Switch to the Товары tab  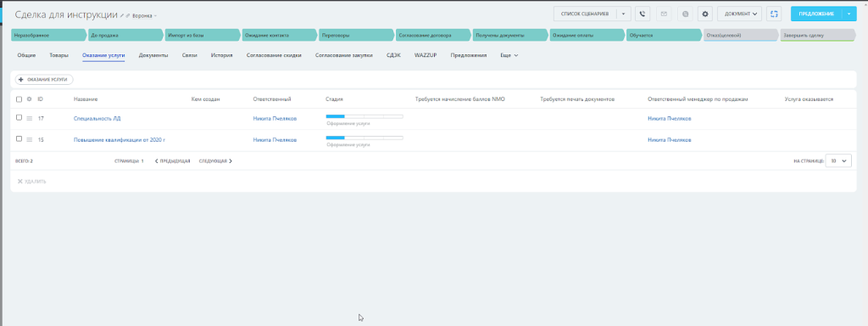pos(58,55)
